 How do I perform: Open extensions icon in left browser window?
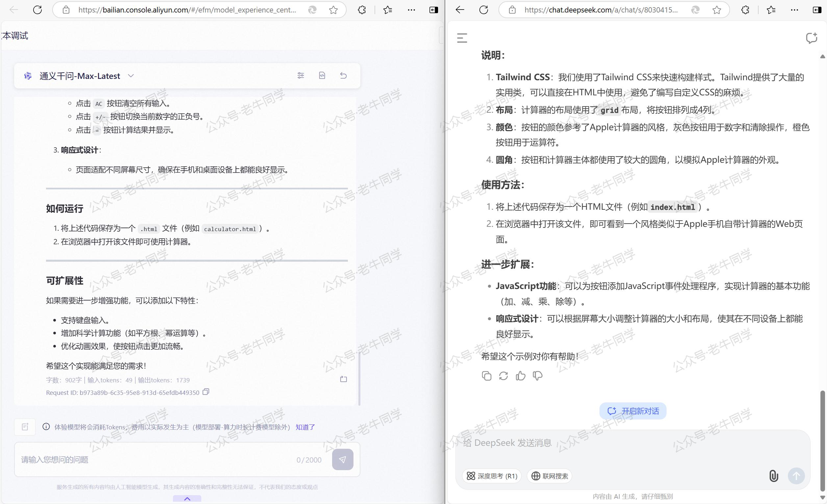tap(362, 10)
